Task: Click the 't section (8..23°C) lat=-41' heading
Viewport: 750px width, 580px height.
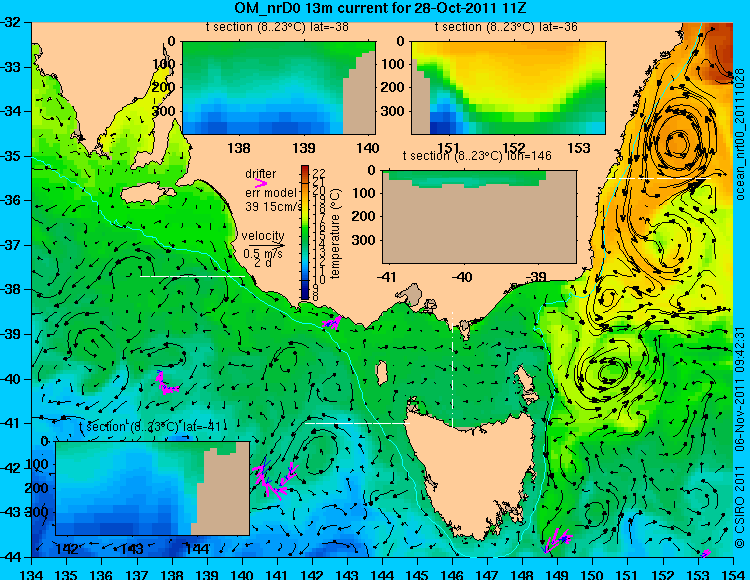Action: click(151, 427)
